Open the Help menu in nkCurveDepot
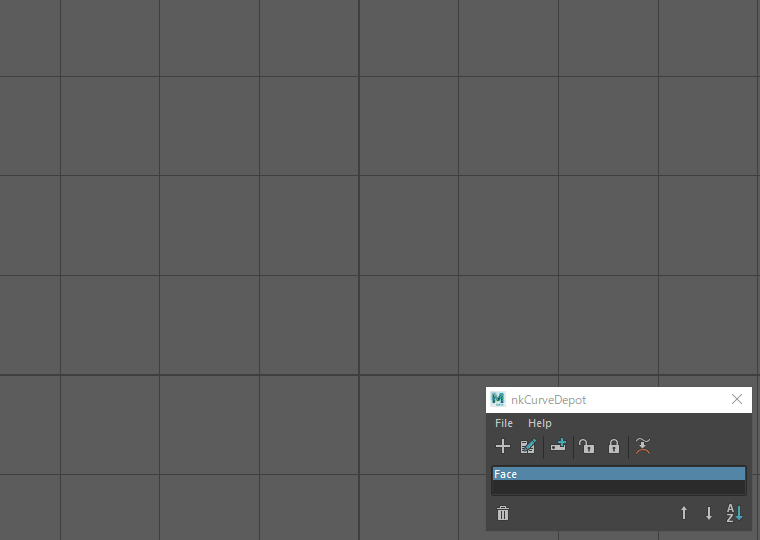Viewport: 760px width, 540px height. point(539,423)
